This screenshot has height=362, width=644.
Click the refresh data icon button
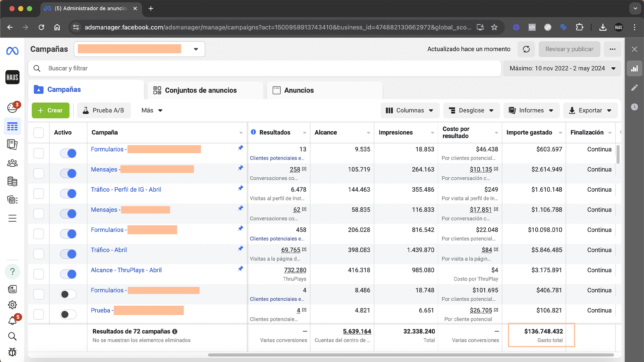coord(526,49)
